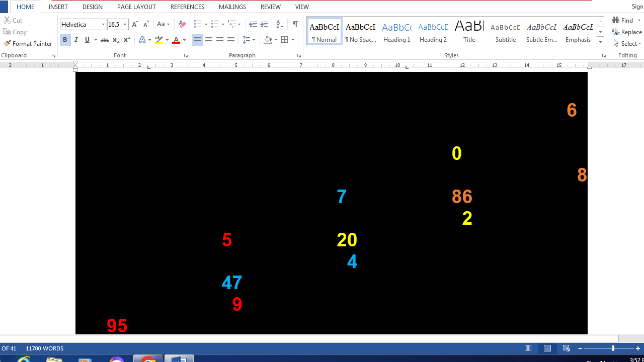Open font color dropdown arrow
The image size is (644, 362).
point(184,40)
